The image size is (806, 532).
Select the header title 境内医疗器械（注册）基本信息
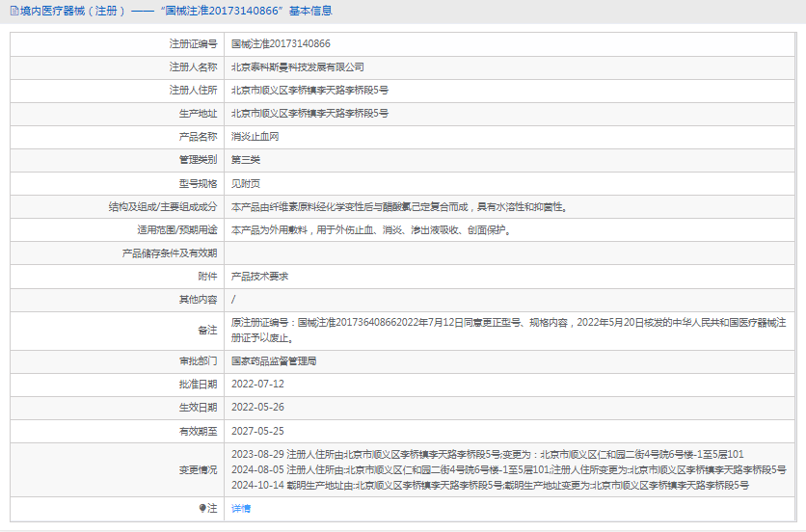(175, 11)
